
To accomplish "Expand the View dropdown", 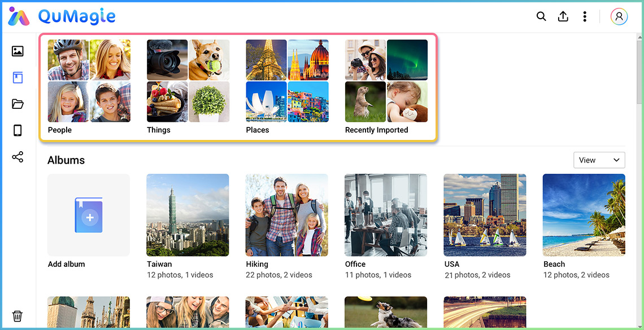I will [599, 160].
